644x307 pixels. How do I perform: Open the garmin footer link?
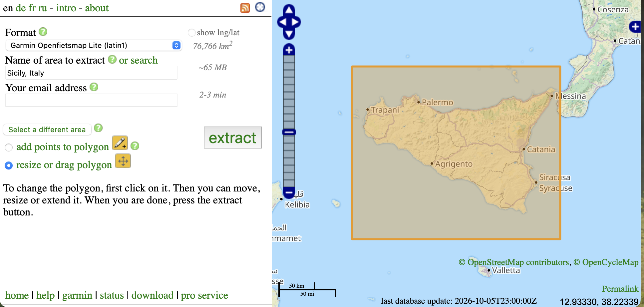[x=77, y=295]
